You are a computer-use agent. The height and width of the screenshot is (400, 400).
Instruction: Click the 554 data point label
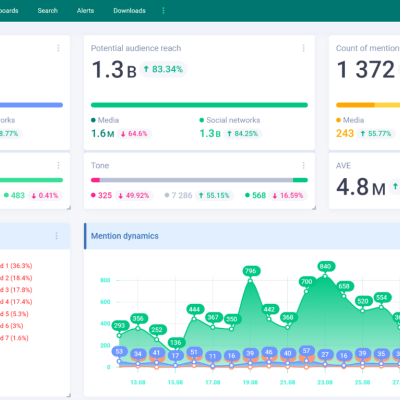[x=381, y=297]
